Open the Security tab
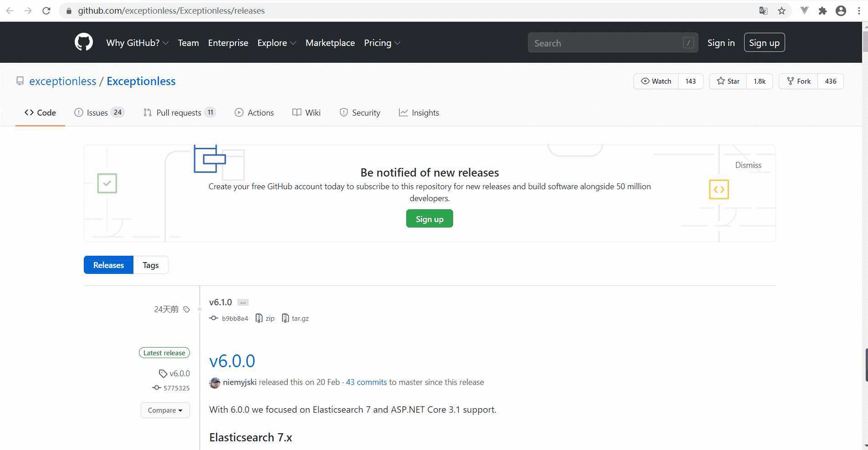Viewport: 868px width, 450px height. point(360,113)
